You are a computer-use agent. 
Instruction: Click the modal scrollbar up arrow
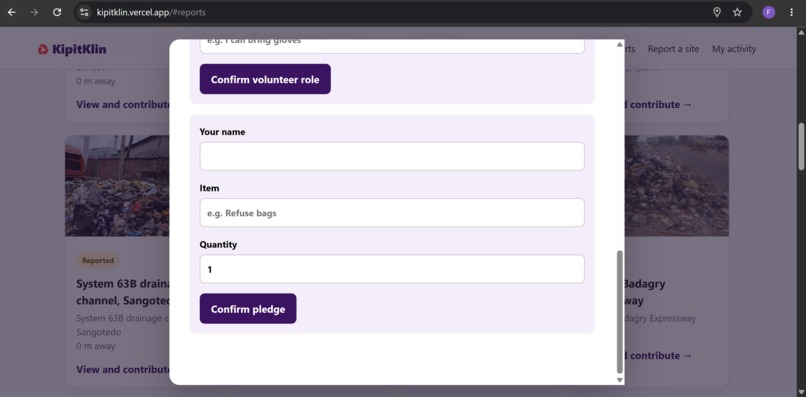(x=619, y=45)
